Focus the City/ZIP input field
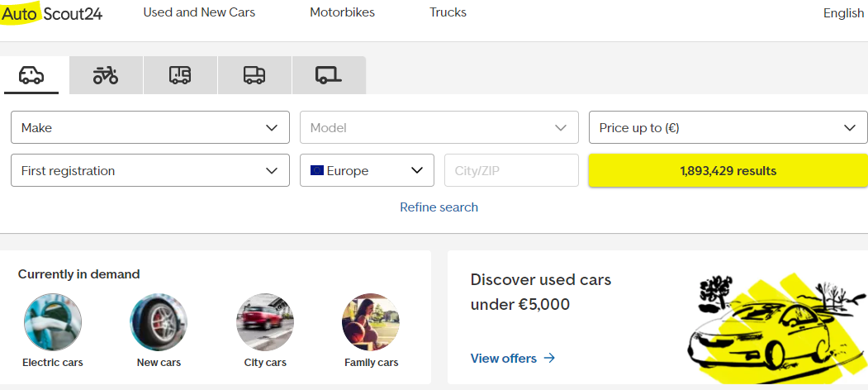This screenshot has width=868, height=390. pyautogui.click(x=511, y=171)
